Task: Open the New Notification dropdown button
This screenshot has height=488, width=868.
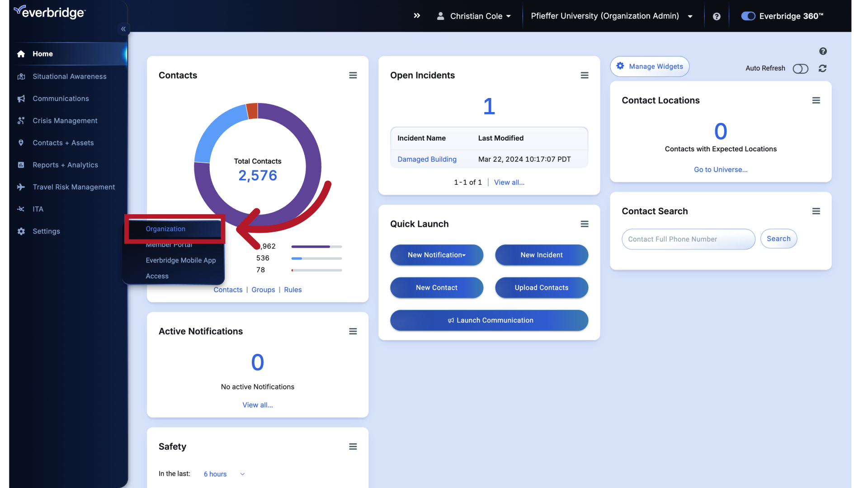Action: point(437,255)
